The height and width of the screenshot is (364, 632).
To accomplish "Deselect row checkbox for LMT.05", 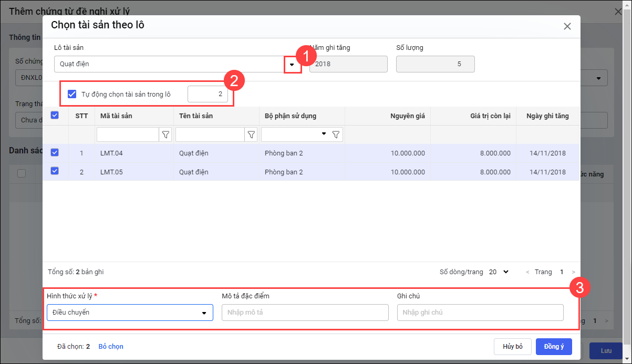I will (x=55, y=171).
